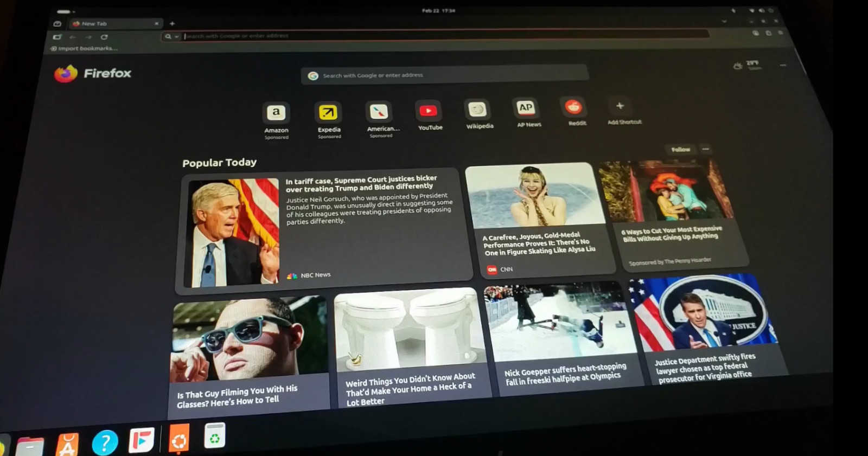Open the red F play icon in dock
Screen dimensions: 868x456
click(x=142, y=440)
